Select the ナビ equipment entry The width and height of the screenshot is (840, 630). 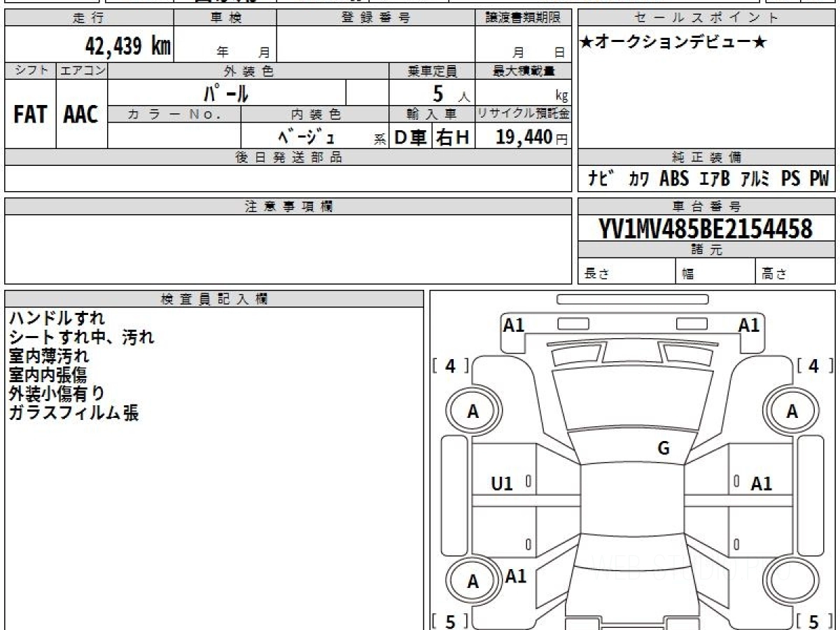[601, 178]
